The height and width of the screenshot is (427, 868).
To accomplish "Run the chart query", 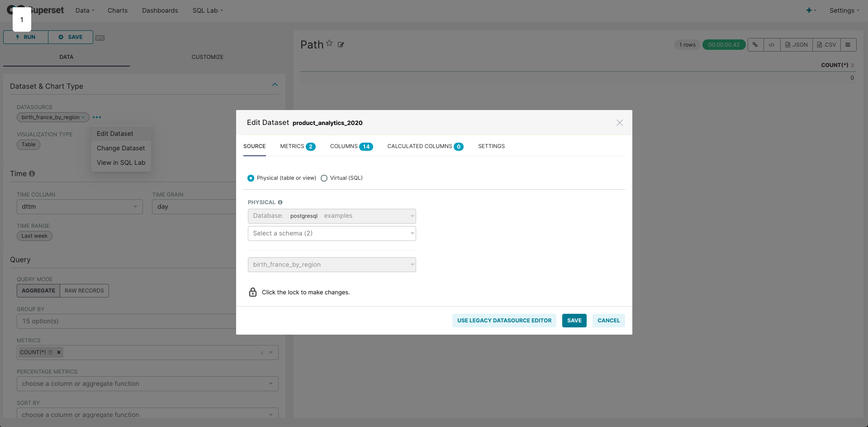I will tap(26, 37).
